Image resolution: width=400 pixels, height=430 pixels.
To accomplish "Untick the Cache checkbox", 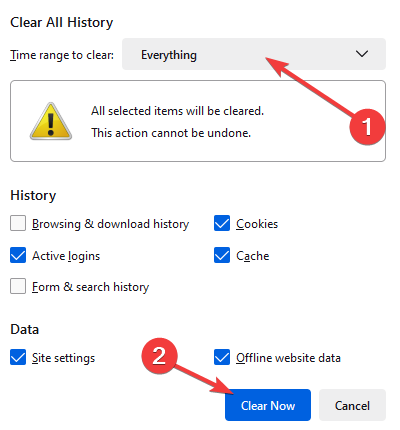I will 222,255.
